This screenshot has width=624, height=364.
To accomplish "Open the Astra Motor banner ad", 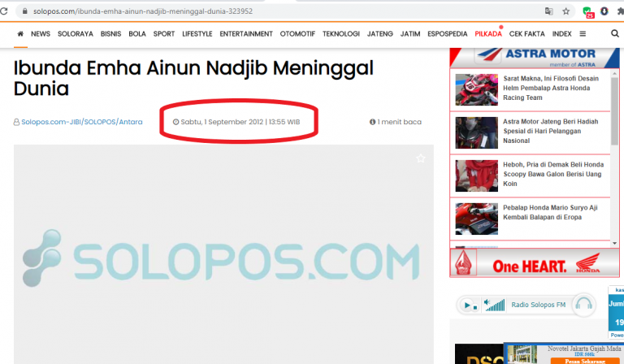I will click(x=535, y=58).
